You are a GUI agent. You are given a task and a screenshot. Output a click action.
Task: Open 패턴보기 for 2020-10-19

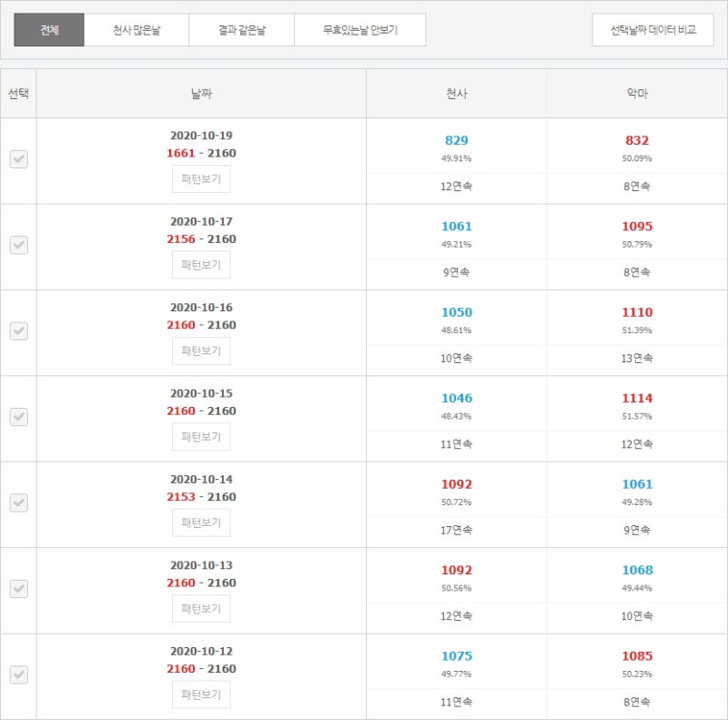click(x=201, y=178)
